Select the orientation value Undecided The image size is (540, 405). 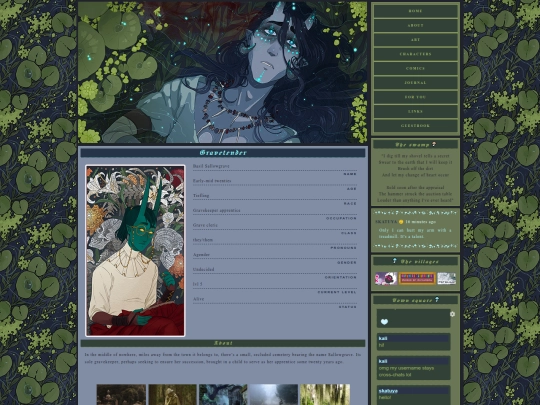click(203, 269)
